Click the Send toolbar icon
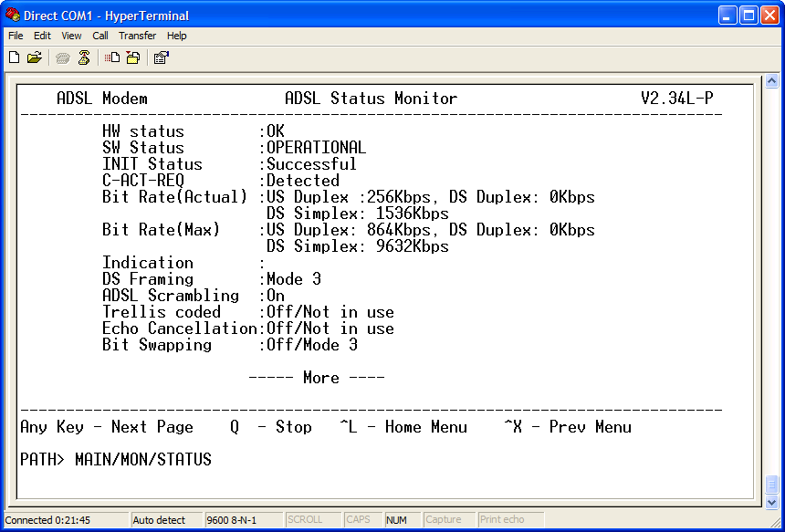Viewport: 785px width, 532px height. click(112, 57)
